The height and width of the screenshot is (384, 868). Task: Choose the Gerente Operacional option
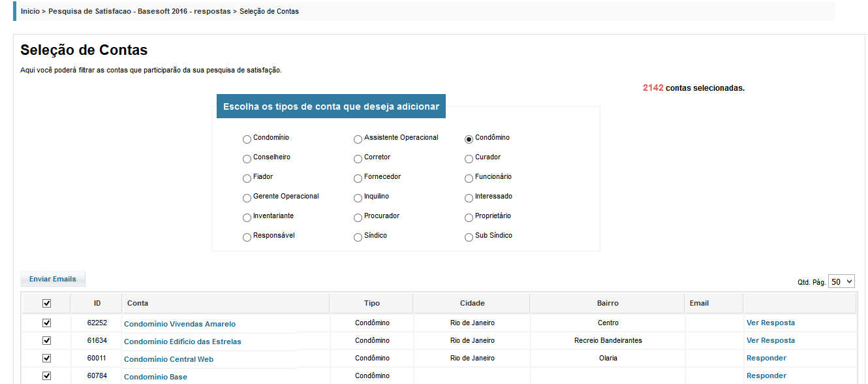pos(247,198)
